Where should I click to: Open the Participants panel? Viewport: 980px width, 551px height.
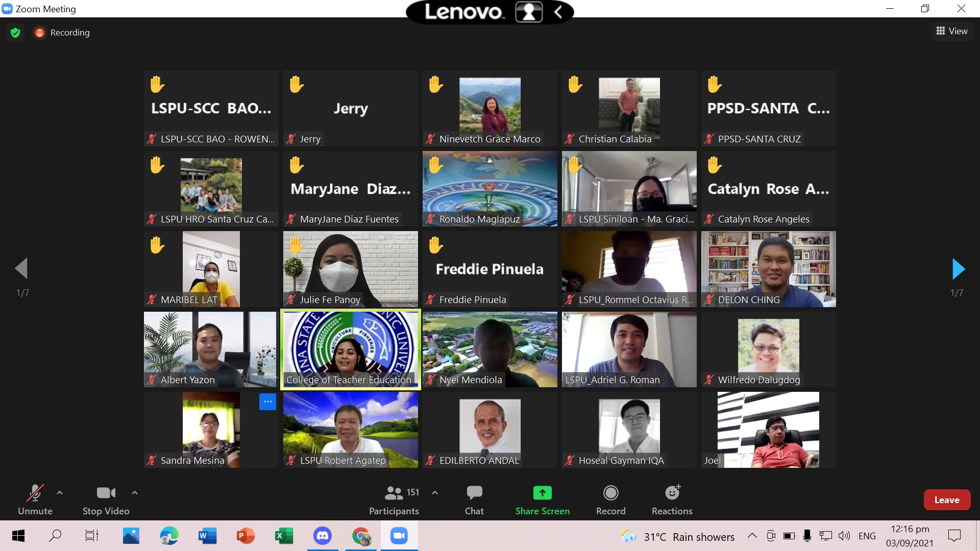[394, 500]
